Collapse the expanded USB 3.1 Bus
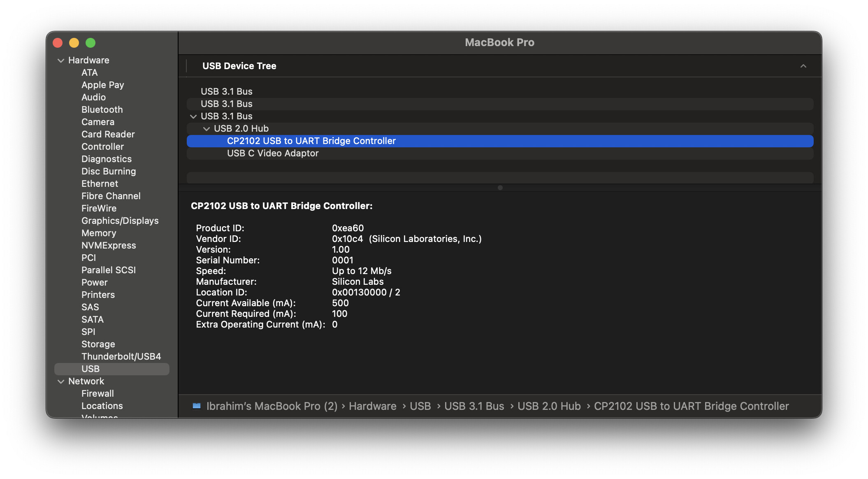 point(193,116)
